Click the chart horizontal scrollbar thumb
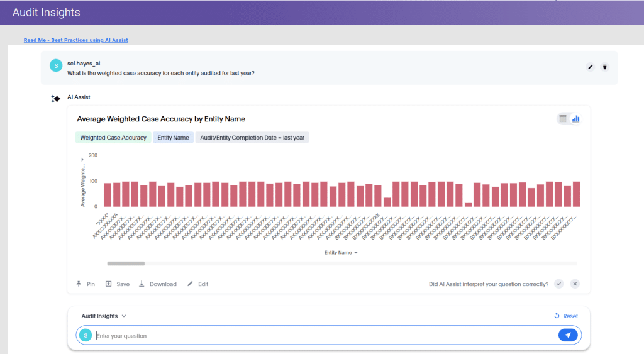 [x=126, y=263]
